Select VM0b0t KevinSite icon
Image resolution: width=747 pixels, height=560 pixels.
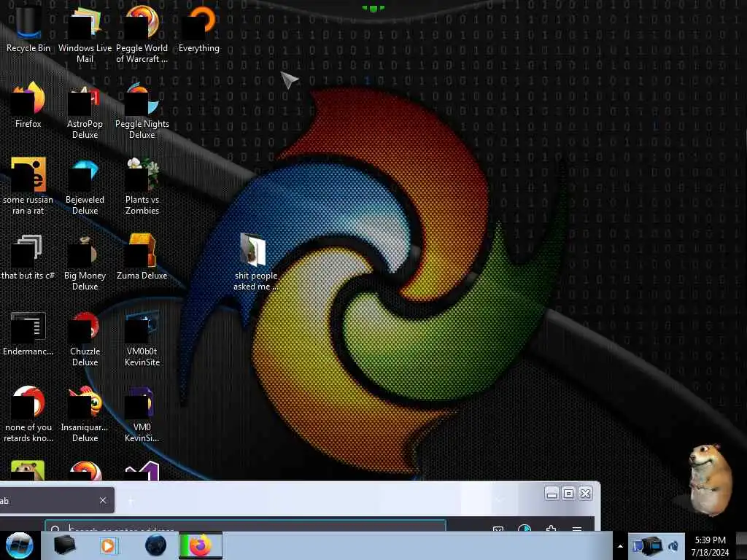click(x=142, y=339)
